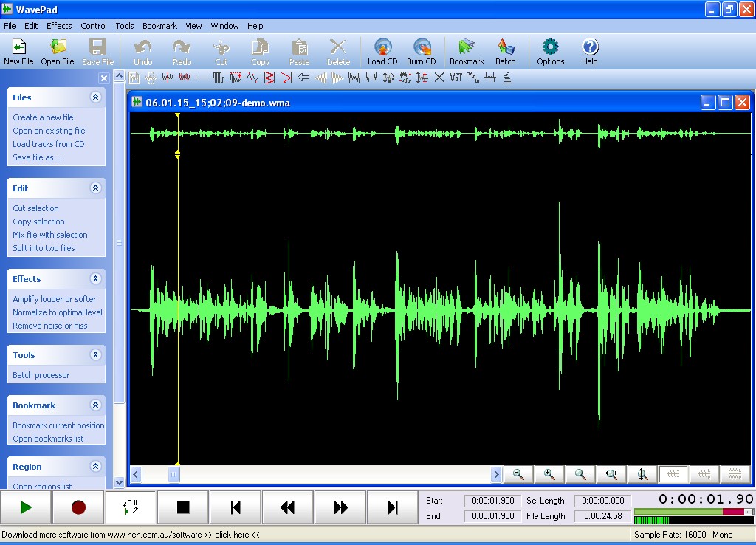This screenshot has height=545, width=756.
Task: Click 'Split into two files' link
Action: click(x=44, y=248)
